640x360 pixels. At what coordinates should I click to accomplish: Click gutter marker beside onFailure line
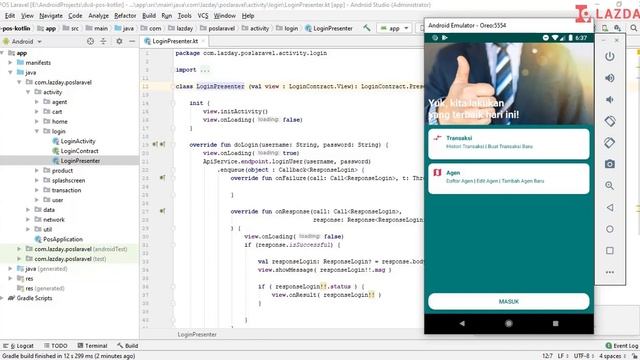[162, 178]
